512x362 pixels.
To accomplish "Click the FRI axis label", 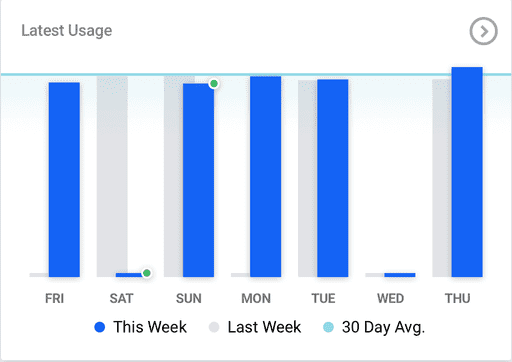I will tap(54, 298).
